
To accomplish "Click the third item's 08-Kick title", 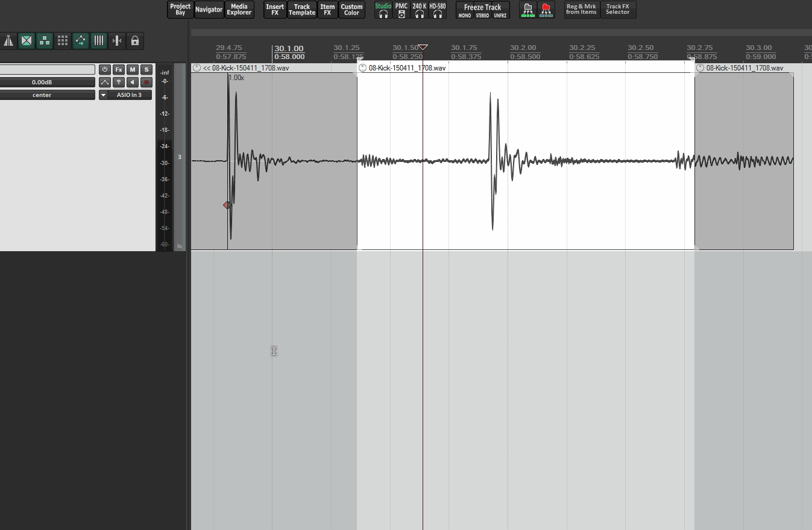I will (x=745, y=68).
